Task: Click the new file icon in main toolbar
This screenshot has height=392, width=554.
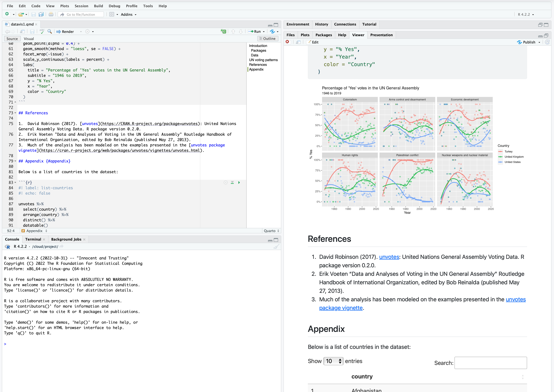Action: (7, 14)
